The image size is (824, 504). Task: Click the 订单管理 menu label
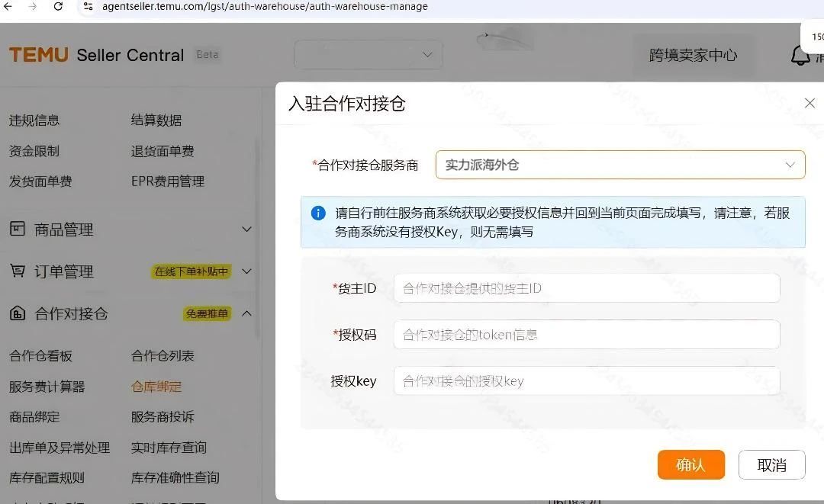(63, 271)
